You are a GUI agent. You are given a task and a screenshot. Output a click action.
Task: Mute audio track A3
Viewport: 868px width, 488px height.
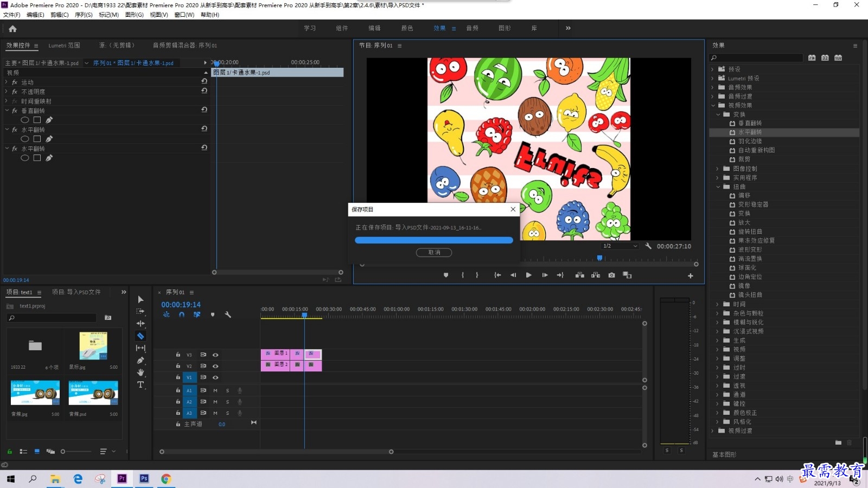tap(215, 413)
